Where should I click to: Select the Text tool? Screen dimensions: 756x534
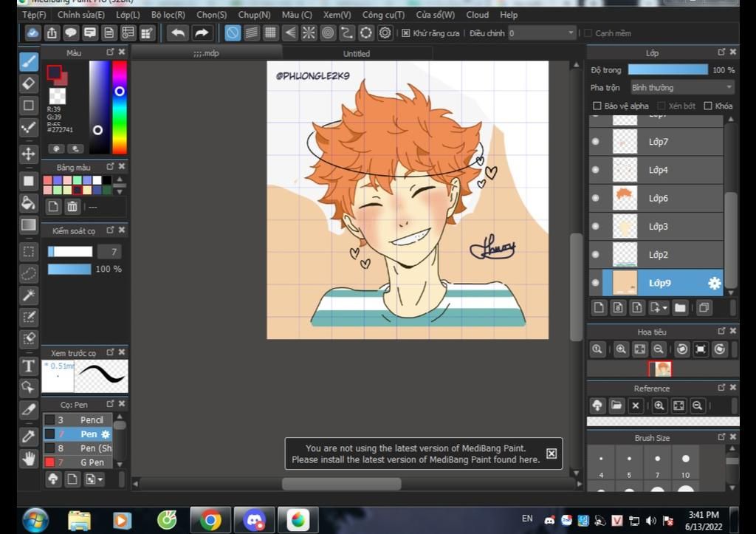pyautogui.click(x=29, y=366)
